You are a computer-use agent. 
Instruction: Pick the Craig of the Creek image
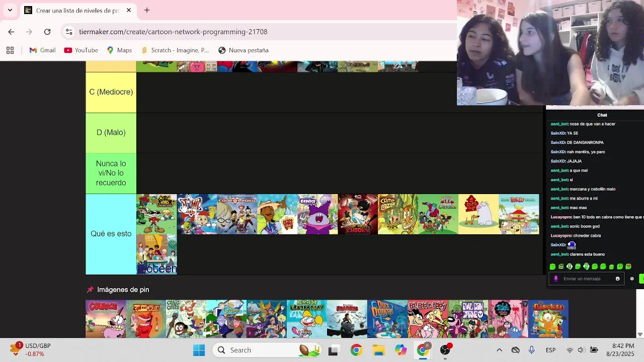pyautogui.click(x=186, y=319)
